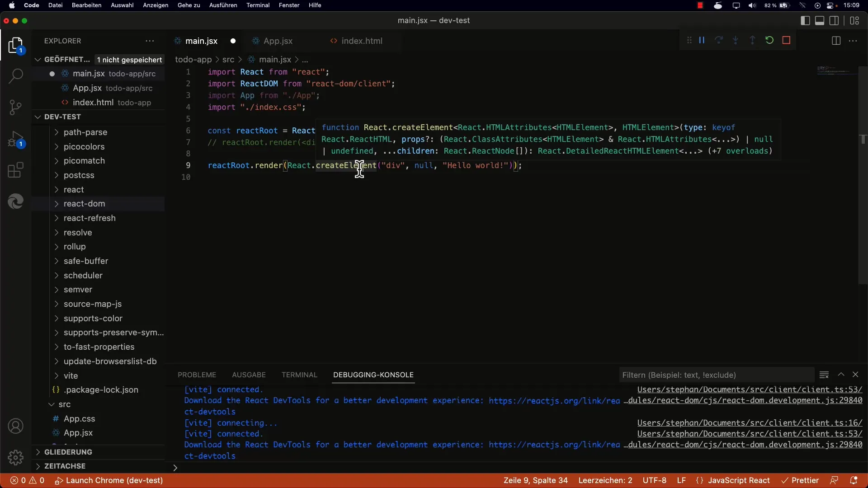Collapse the src folder
This screenshot has width=868, height=488.
coord(98,404)
